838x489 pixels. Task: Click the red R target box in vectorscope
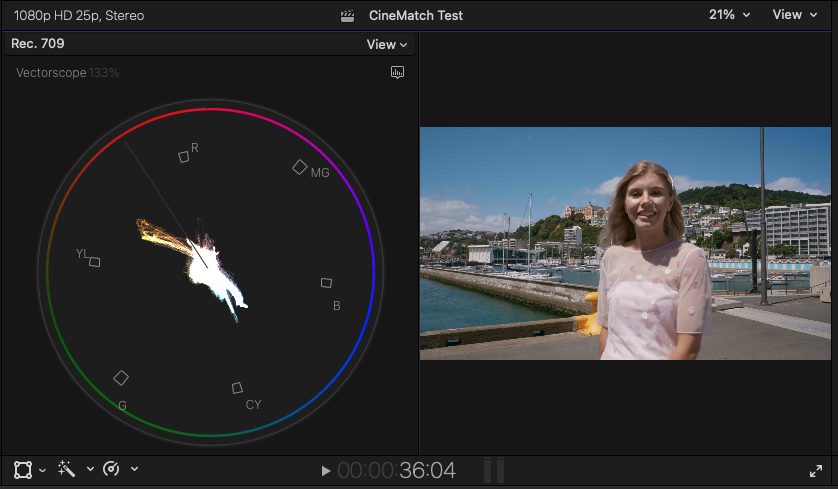coord(183,156)
